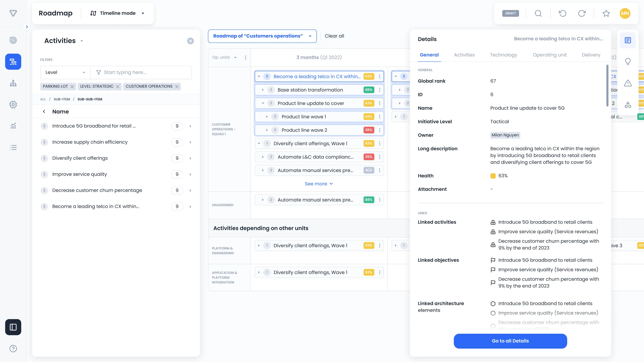The image size is (644, 362).
Task: Click the Details panel vertical scrollbar
Action: tap(607, 86)
